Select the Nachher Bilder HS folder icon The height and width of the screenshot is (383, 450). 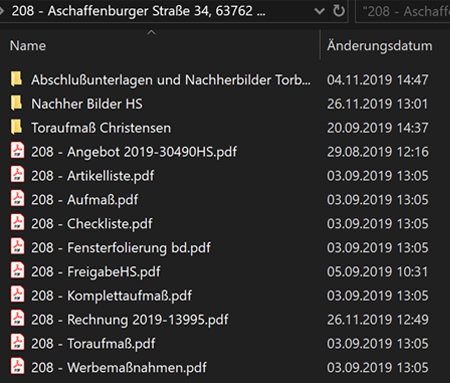tap(16, 103)
